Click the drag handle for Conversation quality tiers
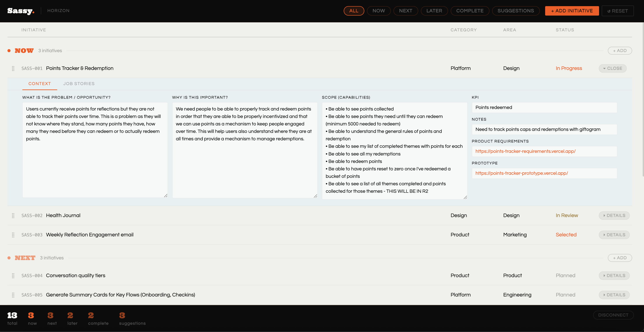 click(13, 275)
